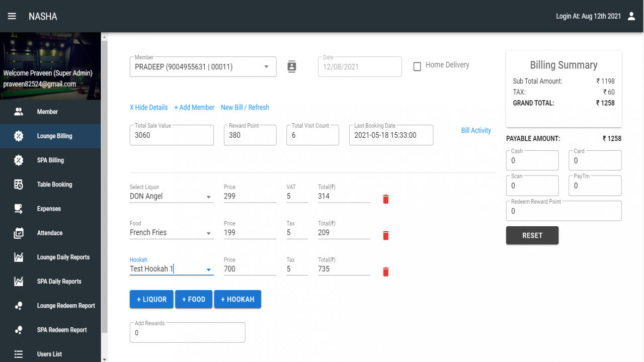
Task: Click the X Hide Details link
Action: pyautogui.click(x=148, y=107)
